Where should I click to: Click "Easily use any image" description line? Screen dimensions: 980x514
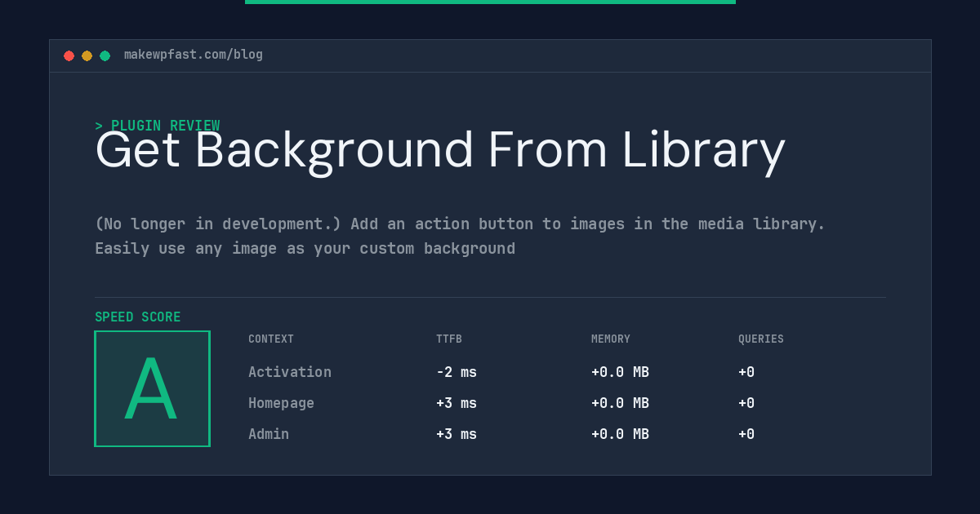tap(305, 248)
